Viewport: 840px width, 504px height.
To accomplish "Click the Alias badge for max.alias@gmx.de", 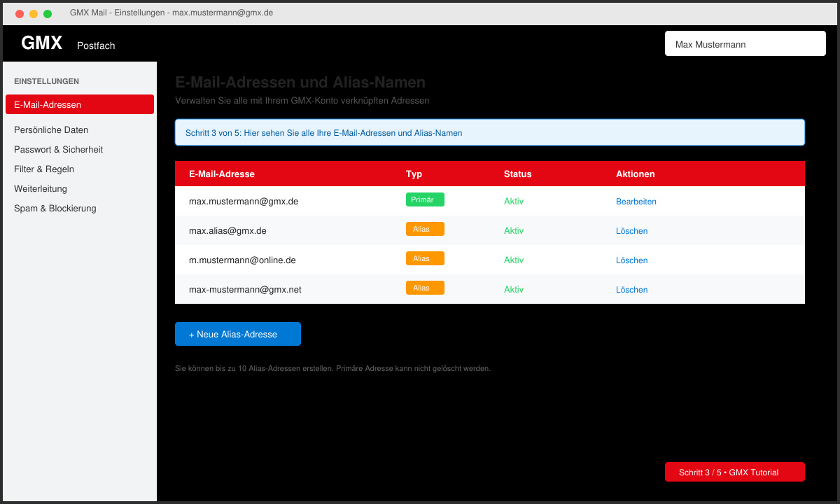I will (x=425, y=229).
